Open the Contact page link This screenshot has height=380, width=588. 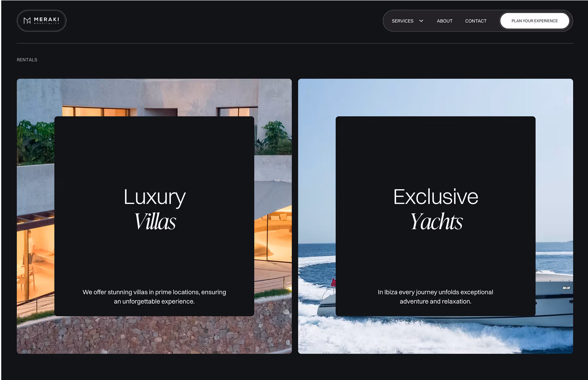click(x=476, y=21)
